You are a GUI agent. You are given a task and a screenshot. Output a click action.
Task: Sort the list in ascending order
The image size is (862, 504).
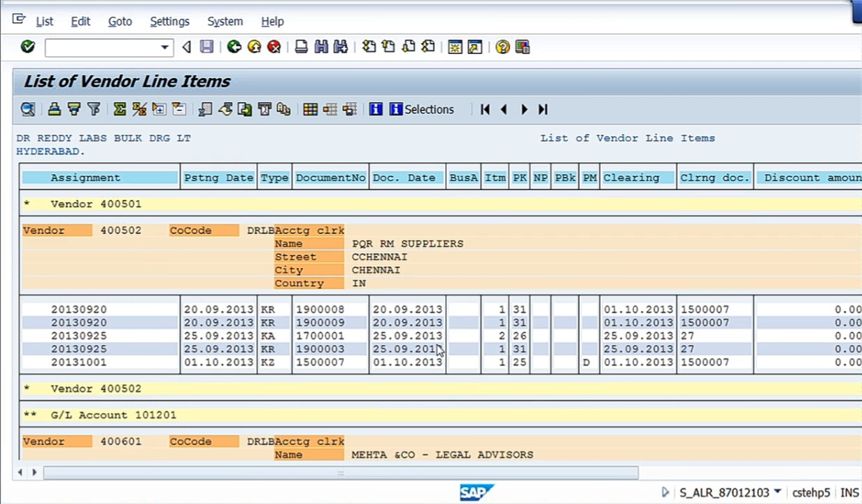point(54,110)
